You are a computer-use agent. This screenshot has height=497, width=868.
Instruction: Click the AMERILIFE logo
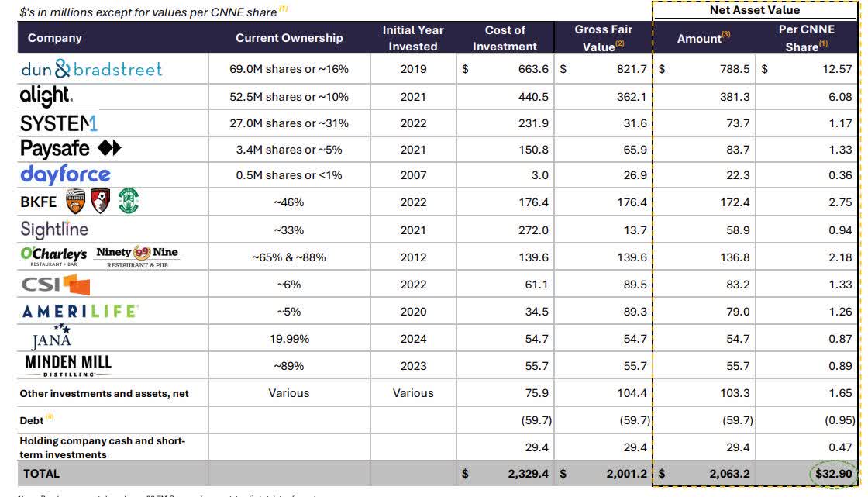click(81, 312)
